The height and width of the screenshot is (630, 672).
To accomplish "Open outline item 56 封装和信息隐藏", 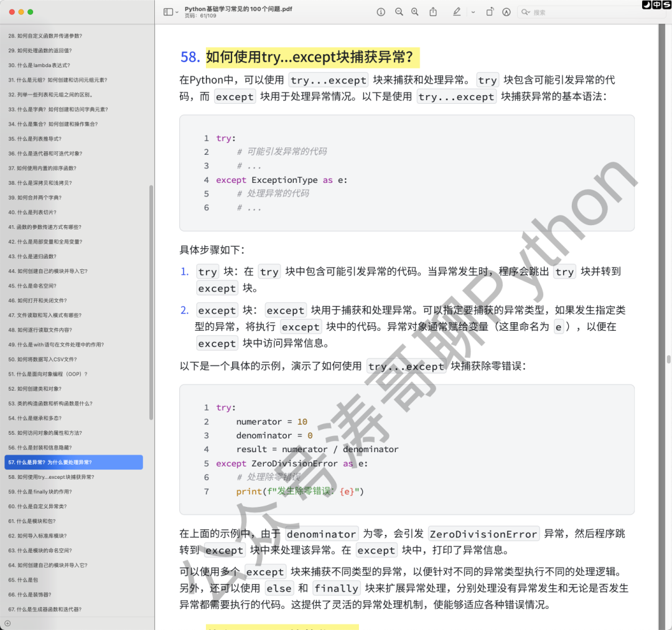I will 40,448.
